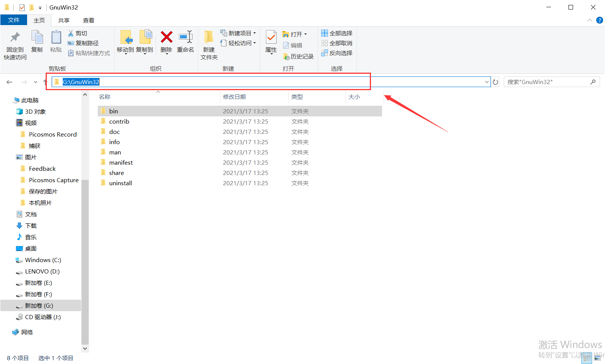Click Copy path (复制路径)
This screenshot has height=364, width=605.
pyautogui.click(x=83, y=43)
